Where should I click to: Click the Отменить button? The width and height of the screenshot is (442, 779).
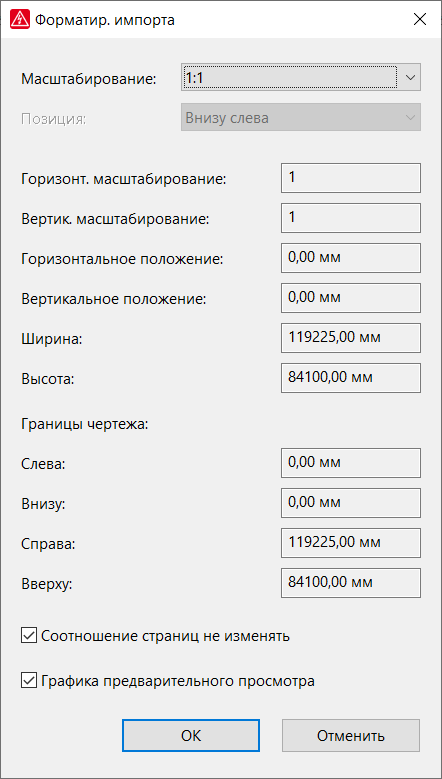pyautogui.click(x=351, y=735)
